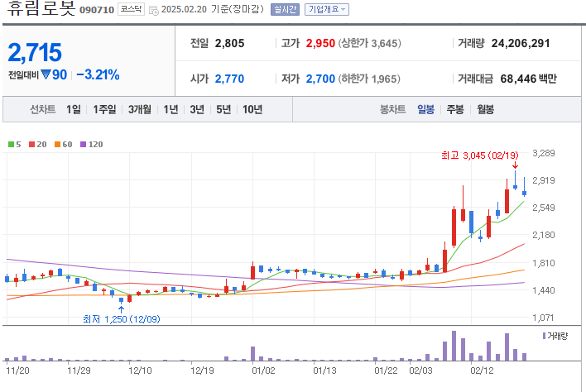Click the 하한가 1,965 text
Screen dimensions: 586x392
point(369,79)
